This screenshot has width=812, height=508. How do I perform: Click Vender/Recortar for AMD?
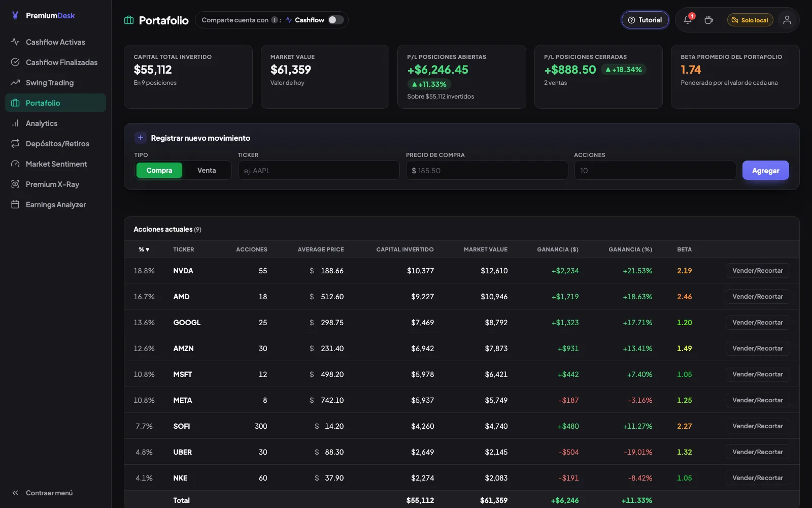pyautogui.click(x=758, y=296)
